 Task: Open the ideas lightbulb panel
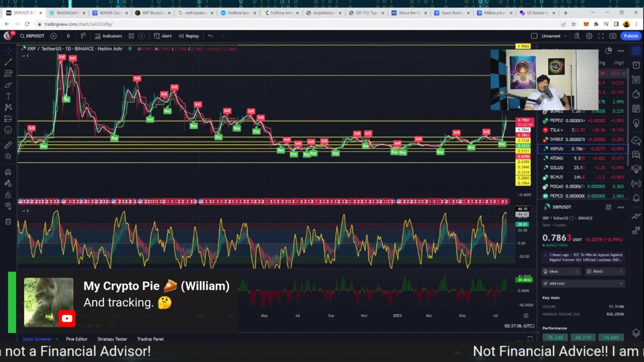pos(636,123)
